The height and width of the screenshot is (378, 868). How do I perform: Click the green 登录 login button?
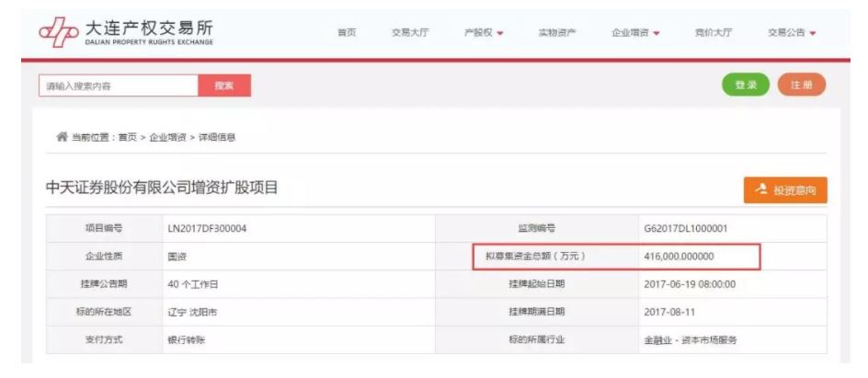(x=745, y=85)
